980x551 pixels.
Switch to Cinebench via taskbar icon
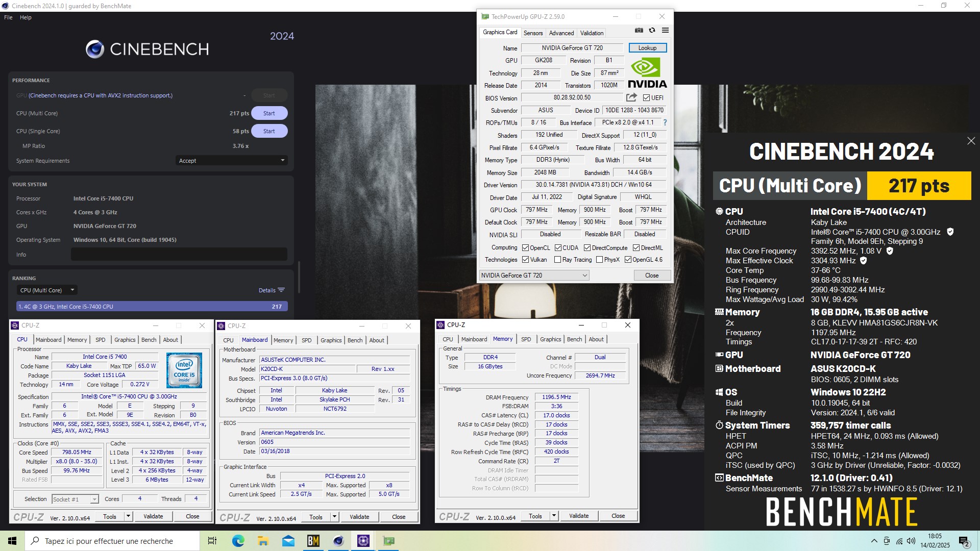338,541
